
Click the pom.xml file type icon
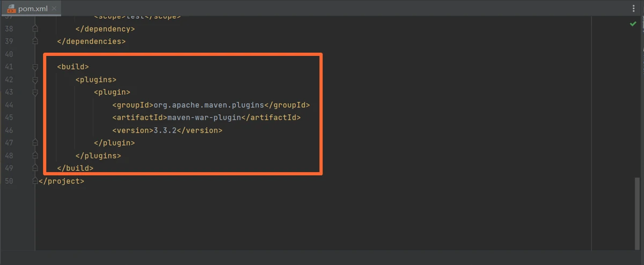11,9
